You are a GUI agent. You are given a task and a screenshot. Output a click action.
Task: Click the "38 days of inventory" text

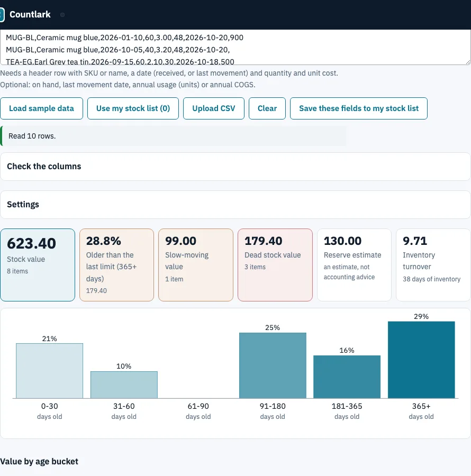click(431, 279)
